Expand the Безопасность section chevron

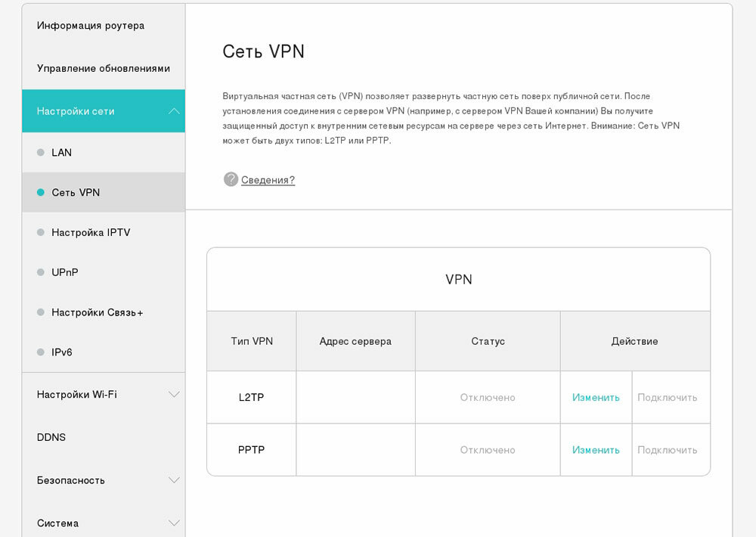point(174,480)
